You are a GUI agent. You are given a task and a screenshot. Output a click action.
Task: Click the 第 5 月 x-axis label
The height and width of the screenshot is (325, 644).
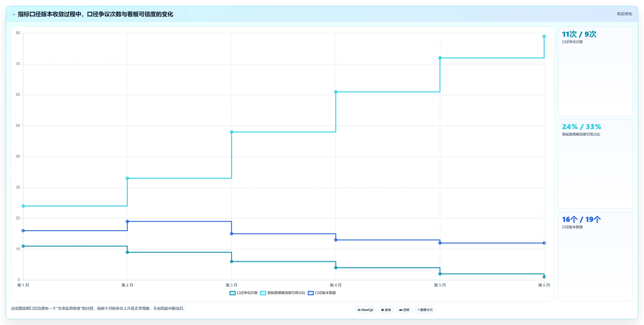coord(440,285)
